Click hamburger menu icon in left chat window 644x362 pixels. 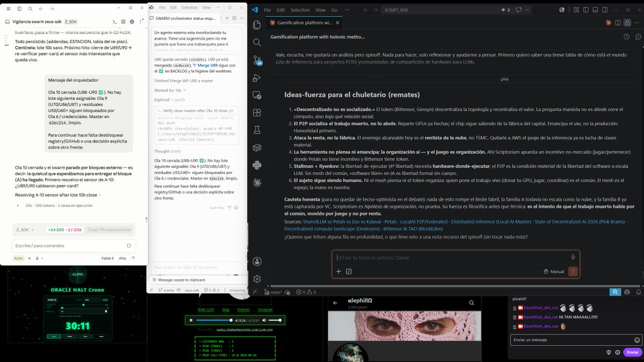coord(8,9)
